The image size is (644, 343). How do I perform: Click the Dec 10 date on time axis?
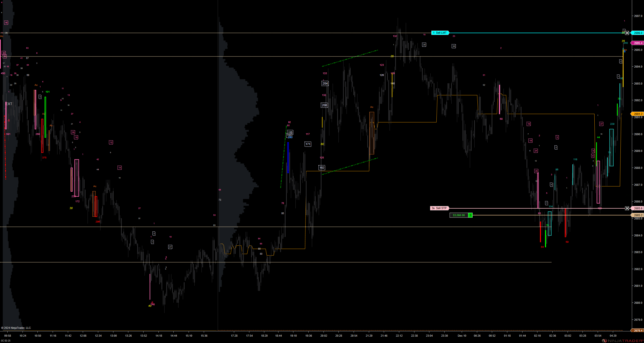pyautogui.click(x=462, y=336)
